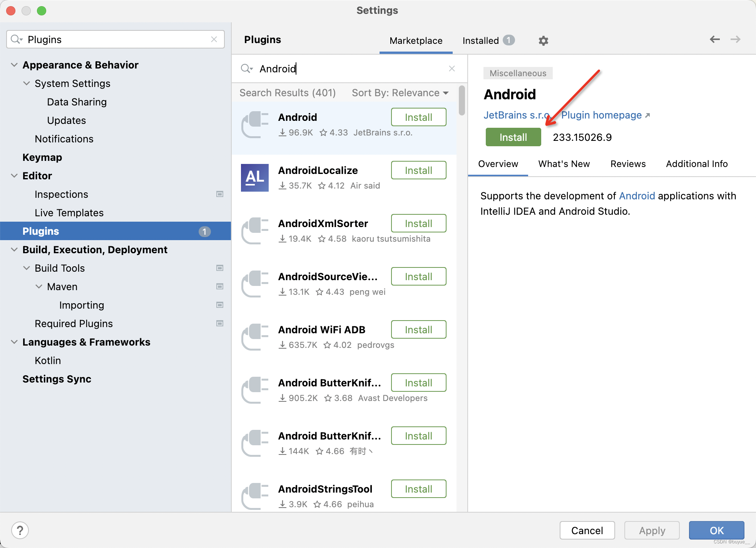Click the Cancel button
Screen dimensions: 756x548
pyautogui.click(x=587, y=531)
